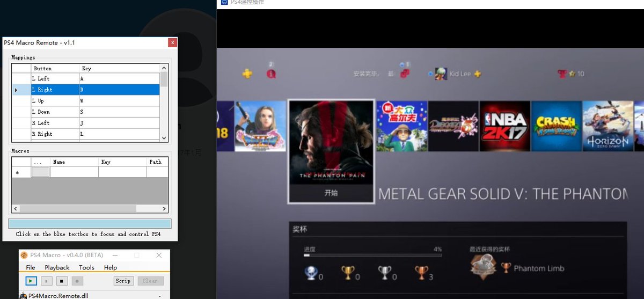Click the platinum trophy icon

coord(311,273)
